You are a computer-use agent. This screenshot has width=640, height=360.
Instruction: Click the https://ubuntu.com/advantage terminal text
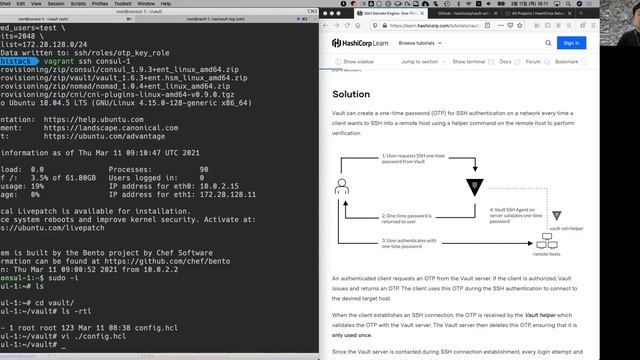coord(104,136)
